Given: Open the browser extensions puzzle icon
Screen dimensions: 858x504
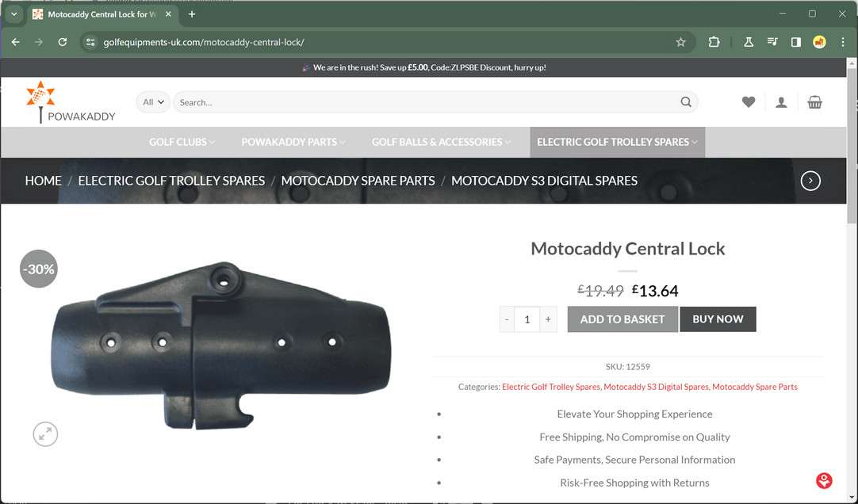Looking at the screenshot, I should [x=714, y=42].
